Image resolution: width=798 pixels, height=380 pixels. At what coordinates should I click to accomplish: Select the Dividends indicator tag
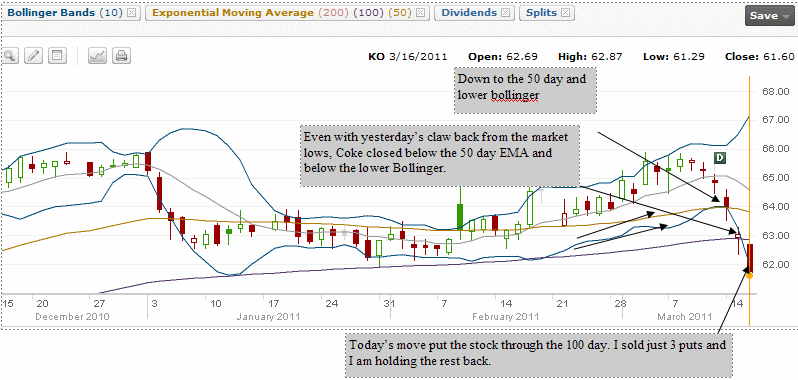[469, 13]
